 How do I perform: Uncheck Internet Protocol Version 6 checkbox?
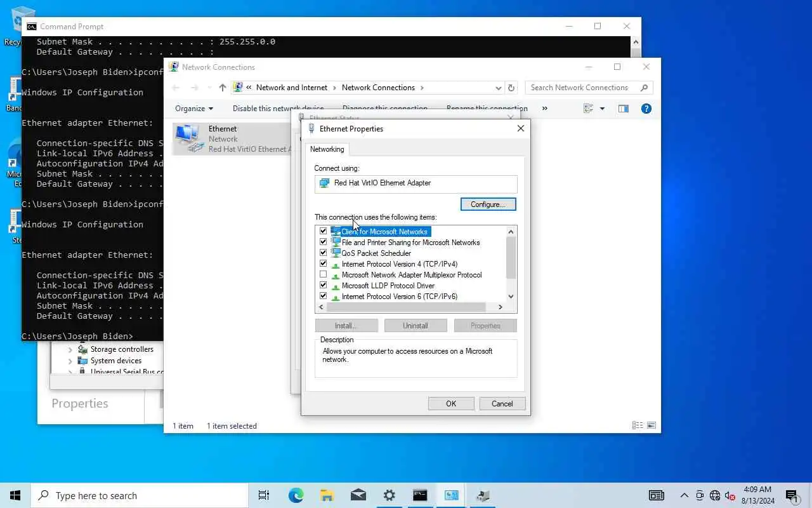(324, 296)
